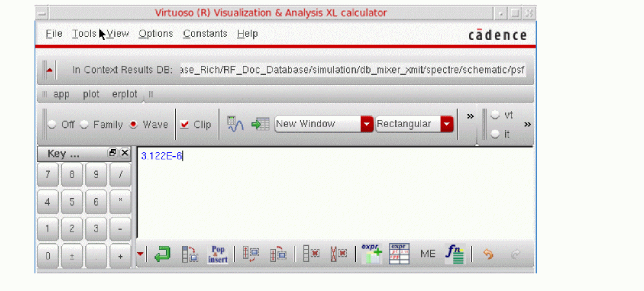The width and height of the screenshot is (644, 291).
Task: Select the Family radio button
Action: tap(84, 125)
